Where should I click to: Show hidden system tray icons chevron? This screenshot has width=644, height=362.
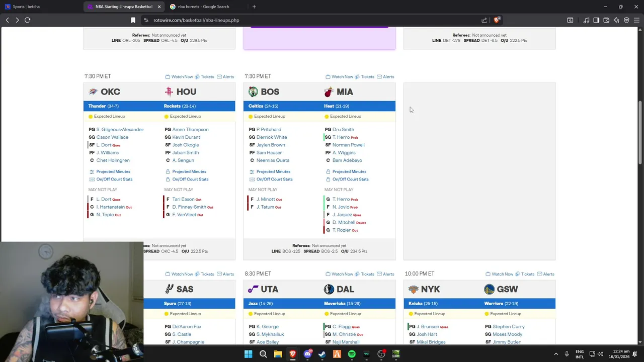(x=556, y=354)
